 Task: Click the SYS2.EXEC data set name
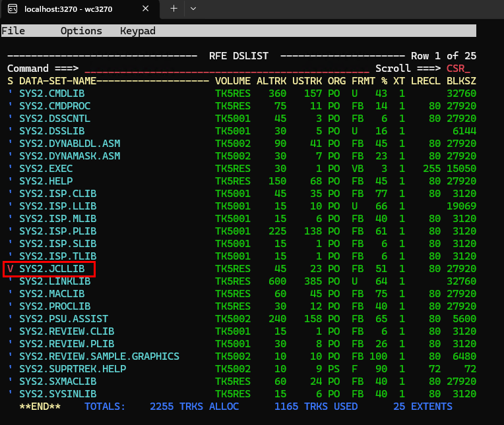(46, 169)
